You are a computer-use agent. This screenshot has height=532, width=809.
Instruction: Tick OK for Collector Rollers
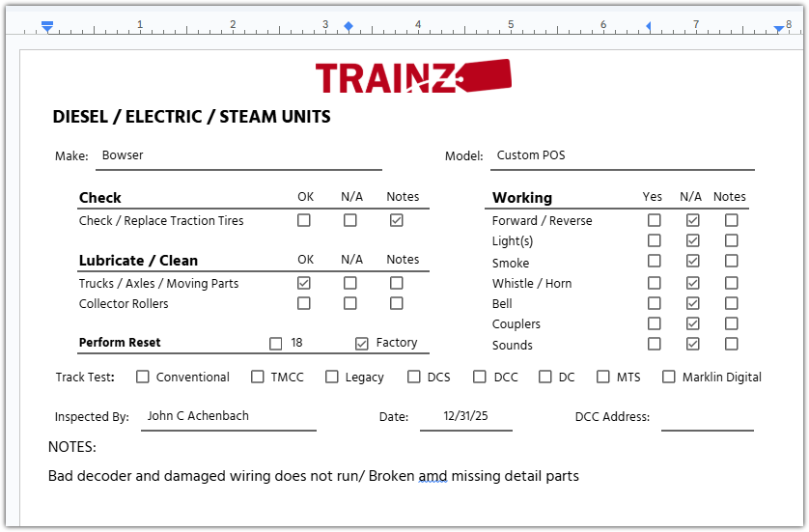pos(304,303)
